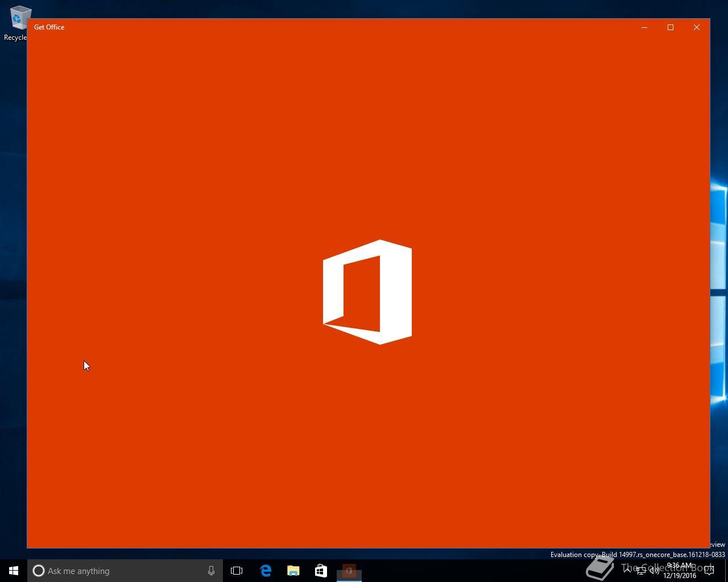Minimize the Get Office window
This screenshot has height=582, width=728.
(644, 27)
